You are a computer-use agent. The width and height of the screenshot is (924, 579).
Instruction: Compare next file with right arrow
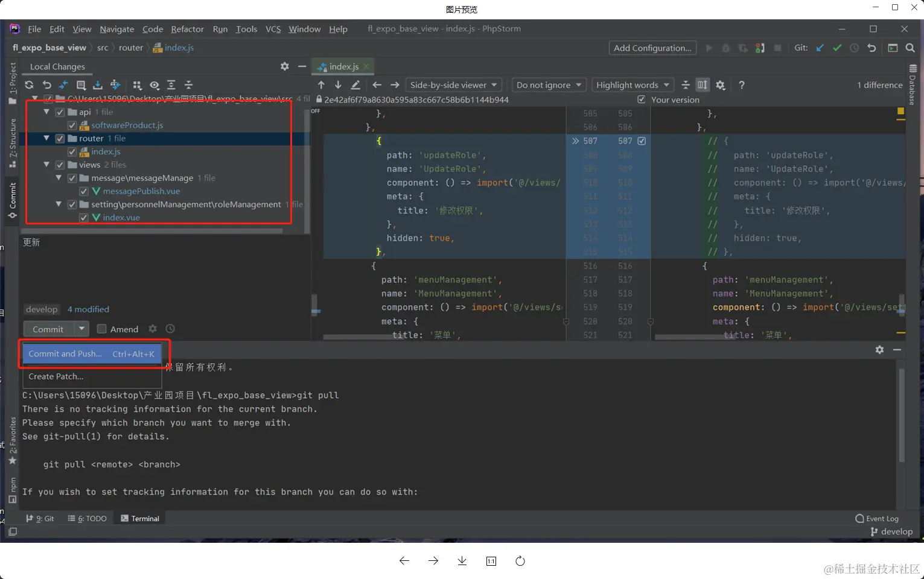tap(395, 85)
